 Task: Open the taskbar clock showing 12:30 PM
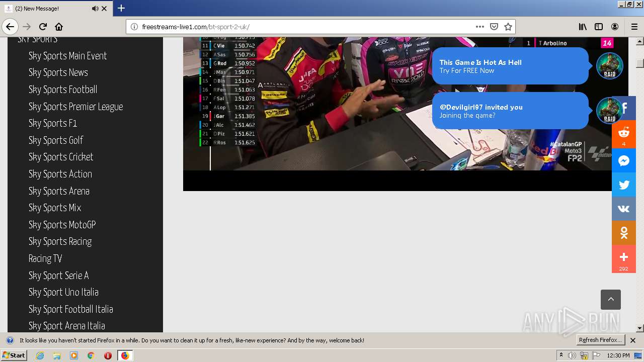618,355
